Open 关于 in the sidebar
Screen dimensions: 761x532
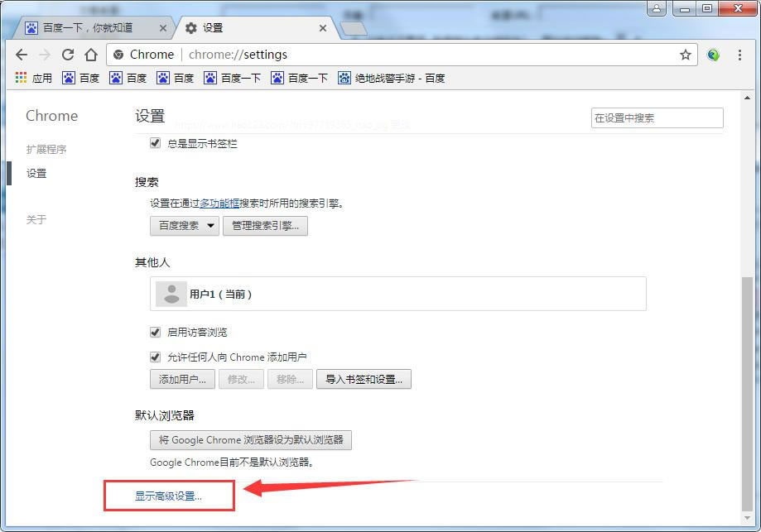[36, 219]
